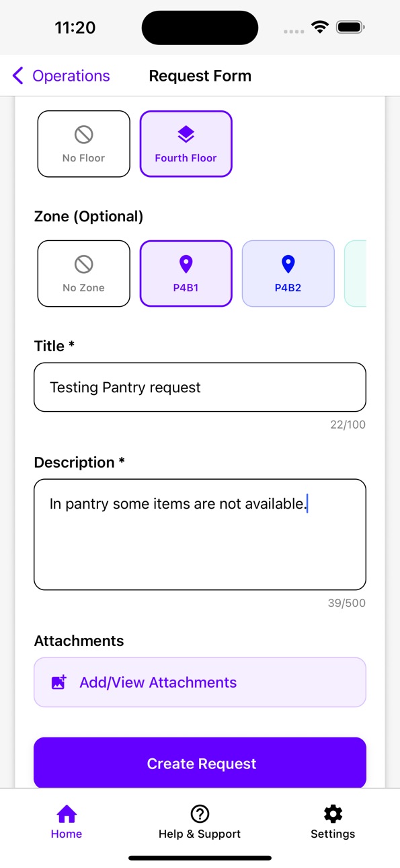Viewport: 400px width, 868px height.
Task: Tap the Settings gear icon
Action: (333, 814)
